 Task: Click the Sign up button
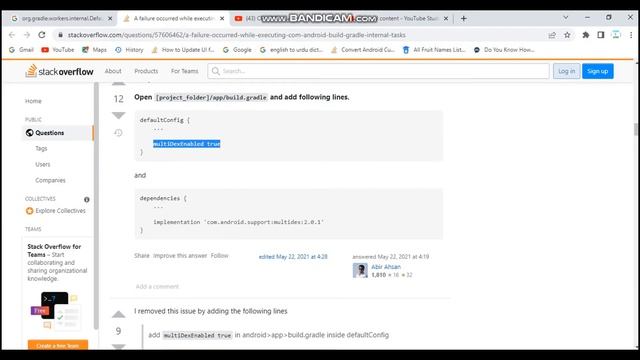(598, 71)
